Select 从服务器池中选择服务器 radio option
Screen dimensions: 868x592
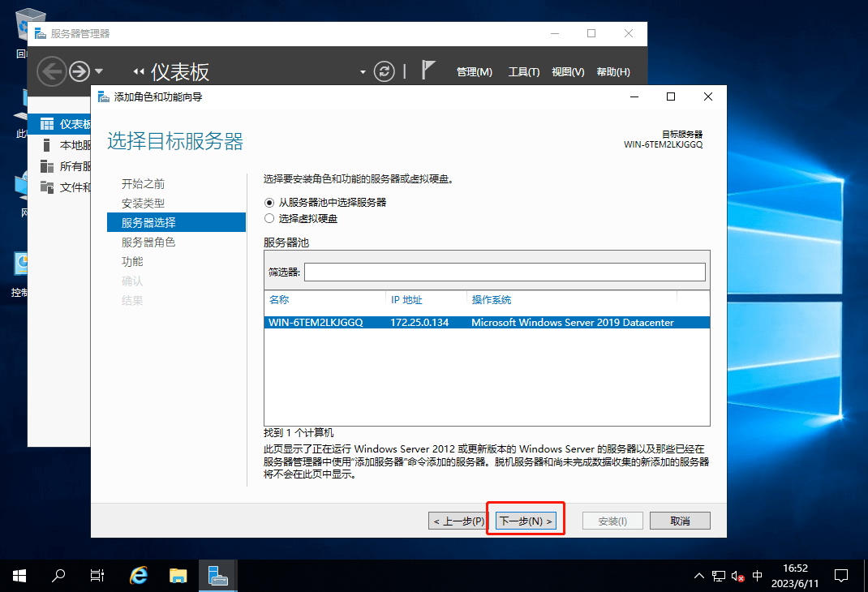coord(269,203)
